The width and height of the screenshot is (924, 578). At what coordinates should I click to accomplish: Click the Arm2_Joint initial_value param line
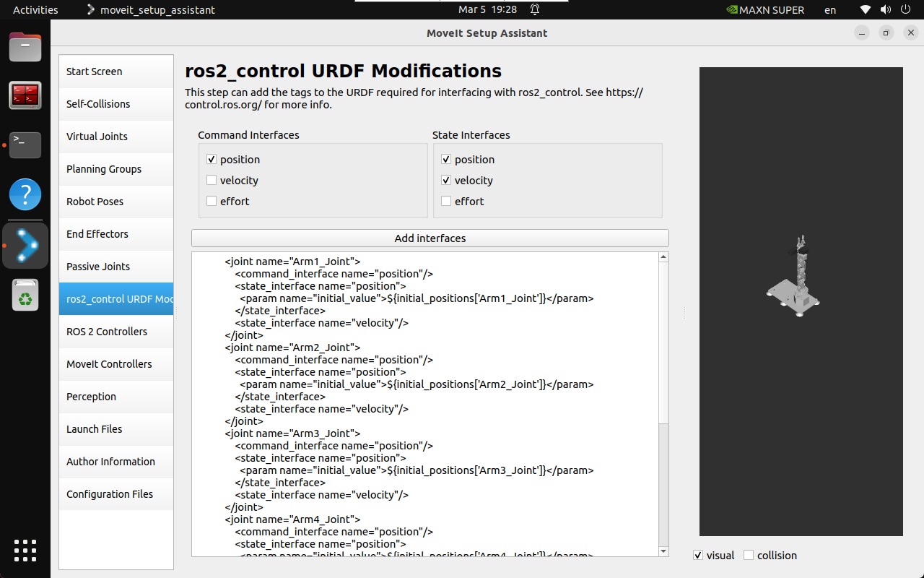(417, 384)
